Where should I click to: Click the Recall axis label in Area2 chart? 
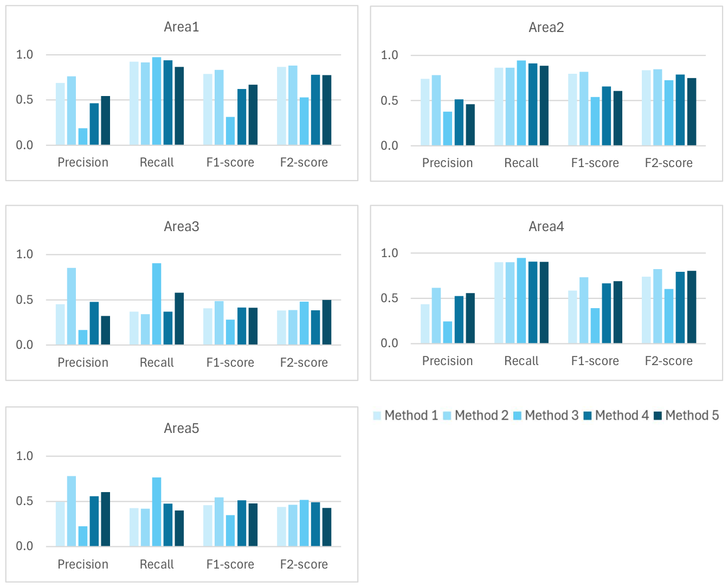click(x=521, y=163)
